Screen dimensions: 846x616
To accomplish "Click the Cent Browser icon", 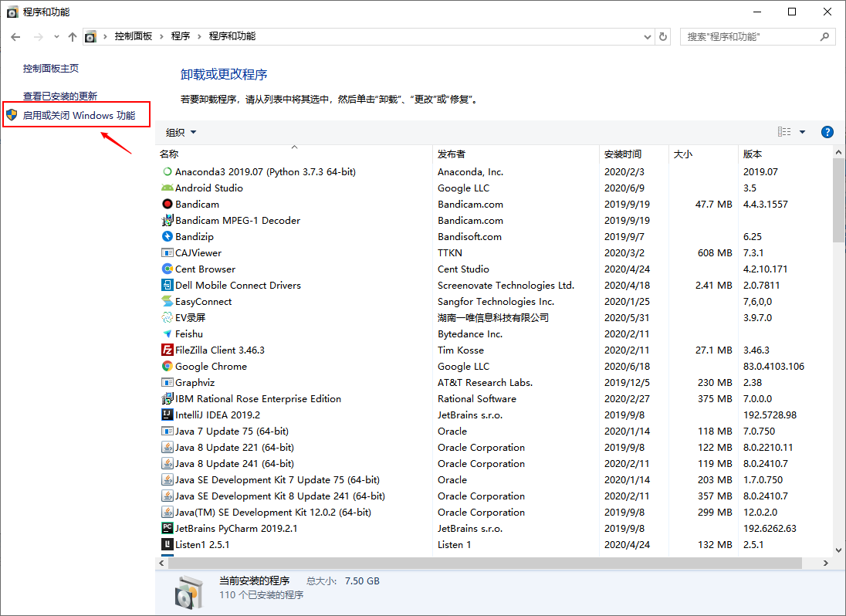I will [168, 269].
